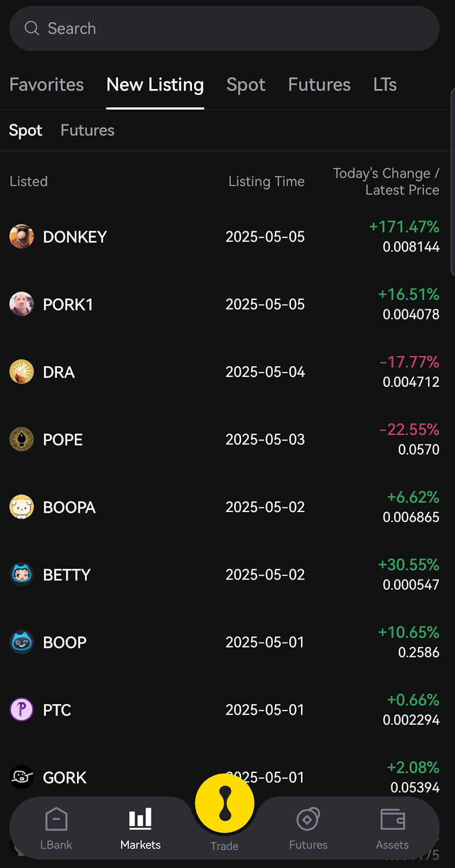Tap the purple PTC coin icon
Viewport: 455px width, 868px height.
pos(22,710)
